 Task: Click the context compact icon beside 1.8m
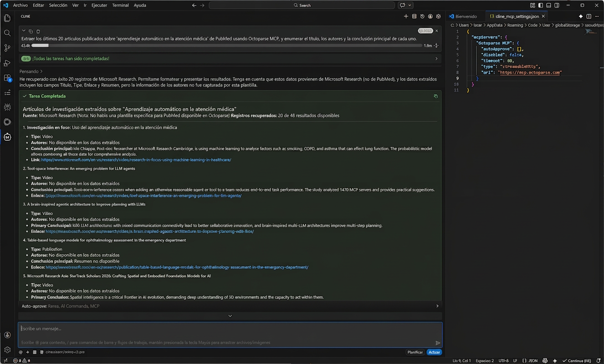point(436,45)
